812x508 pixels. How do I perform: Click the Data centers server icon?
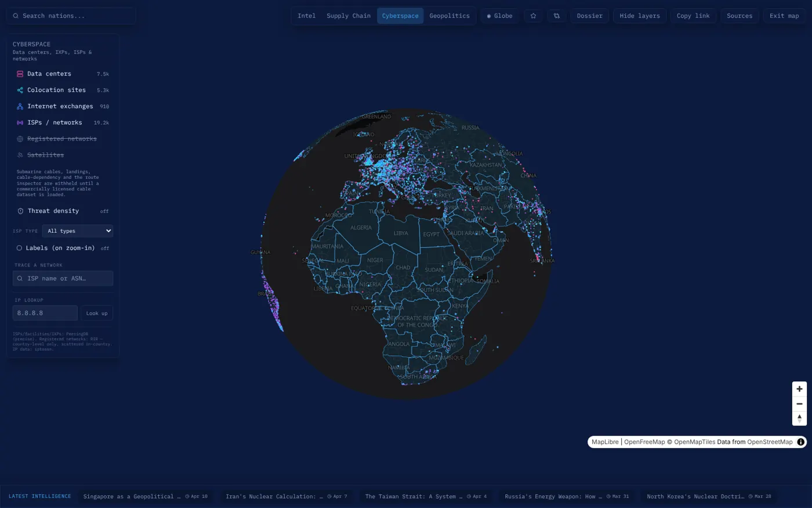coord(20,74)
